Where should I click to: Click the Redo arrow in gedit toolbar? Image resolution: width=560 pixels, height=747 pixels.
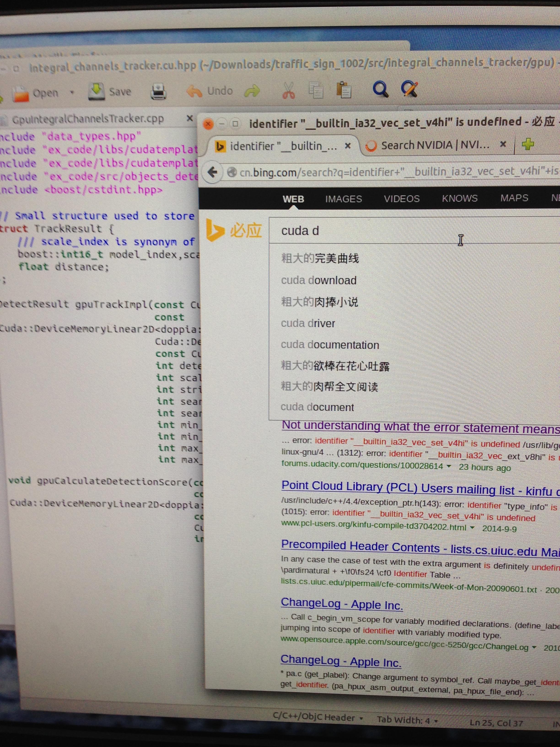[252, 90]
